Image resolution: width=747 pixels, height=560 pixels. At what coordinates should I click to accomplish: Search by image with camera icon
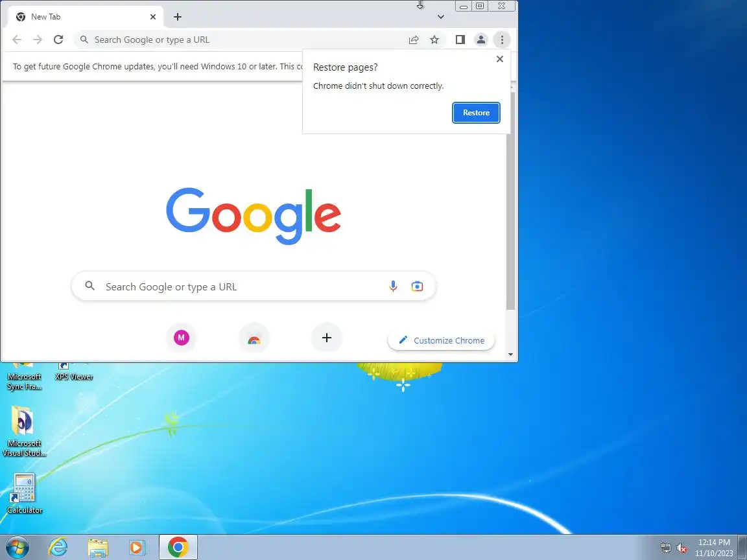(417, 286)
